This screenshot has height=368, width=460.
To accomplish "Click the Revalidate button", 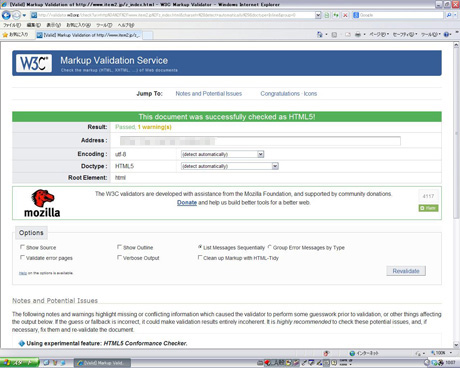I will tap(406, 271).
